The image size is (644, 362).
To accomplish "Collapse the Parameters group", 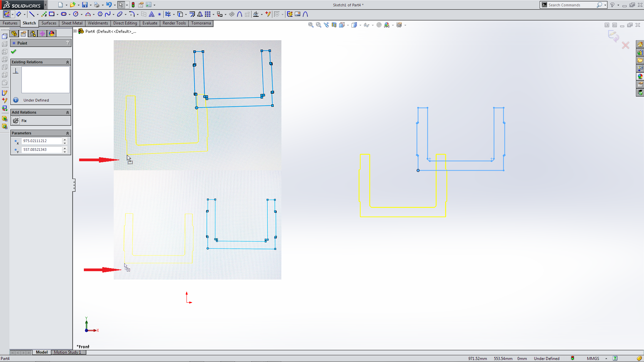I will tap(68, 133).
